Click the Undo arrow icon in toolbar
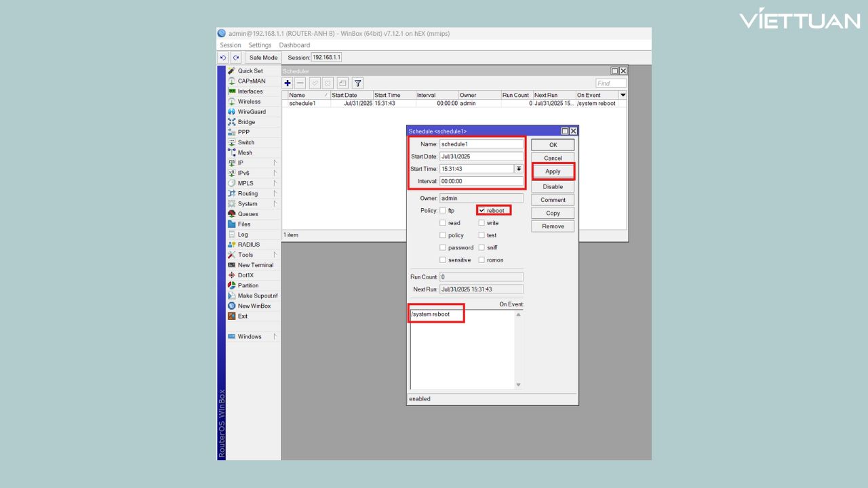The height and width of the screenshot is (488, 868). [222, 58]
